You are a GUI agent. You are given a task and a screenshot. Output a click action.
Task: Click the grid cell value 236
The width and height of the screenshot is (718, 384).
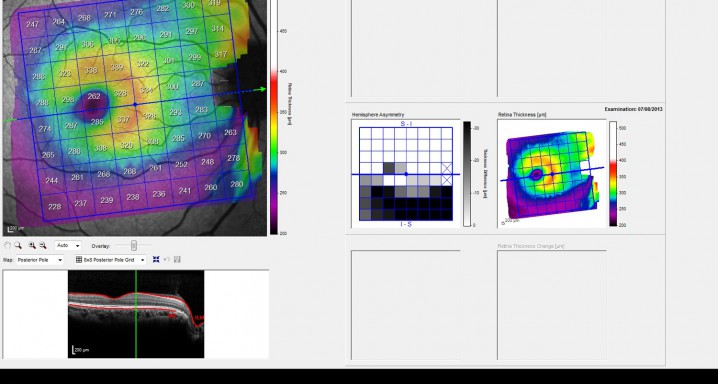[159, 194]
